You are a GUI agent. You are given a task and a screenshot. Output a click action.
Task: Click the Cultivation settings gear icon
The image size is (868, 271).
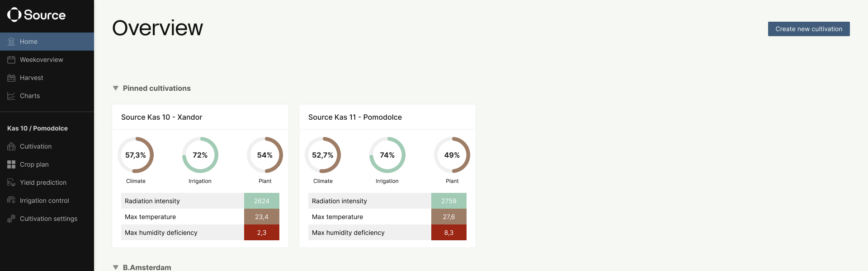click(x=11, y=219)
